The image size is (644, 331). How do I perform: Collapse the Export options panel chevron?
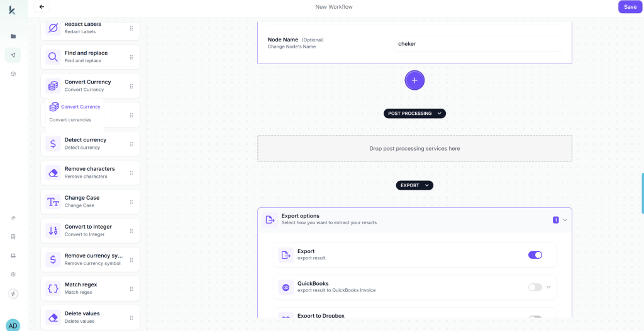pyautogui.click(x=565, y=220)
